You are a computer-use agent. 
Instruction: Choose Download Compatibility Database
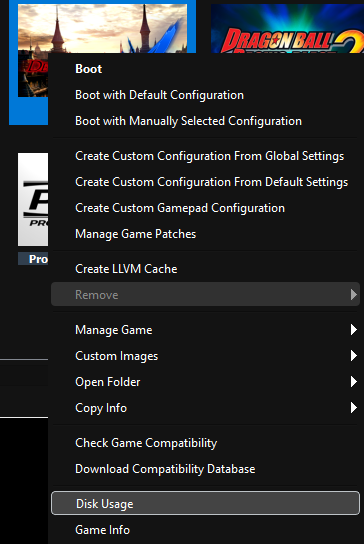point(205,469)
